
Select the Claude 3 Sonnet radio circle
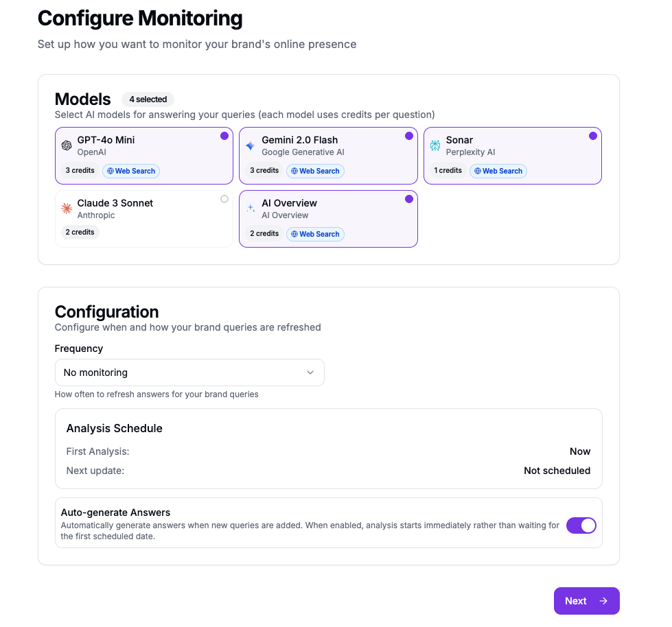click(x=224, y=199)
